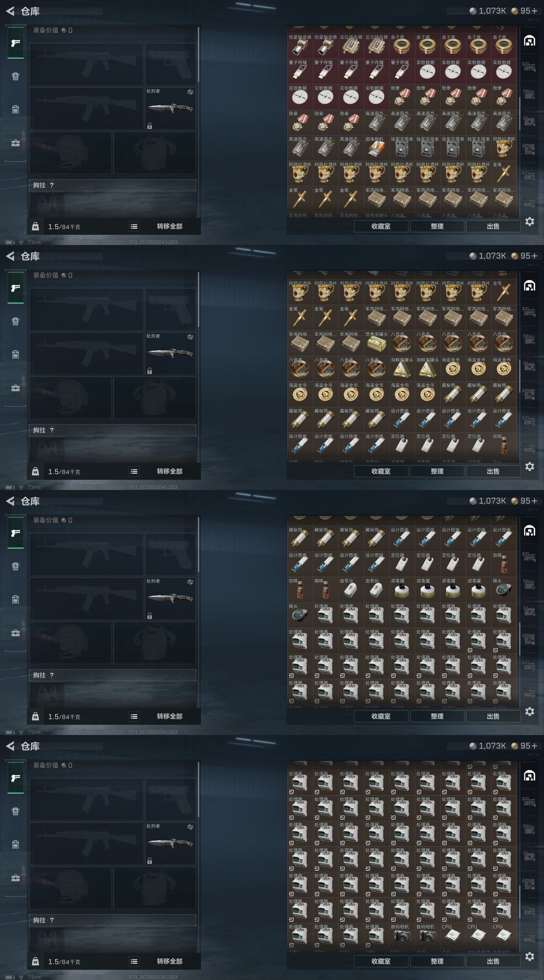The width and height of the screenshot is (544, 980).
Task: Click the 转移全部 transfer all button
Action: coord(170,226)
